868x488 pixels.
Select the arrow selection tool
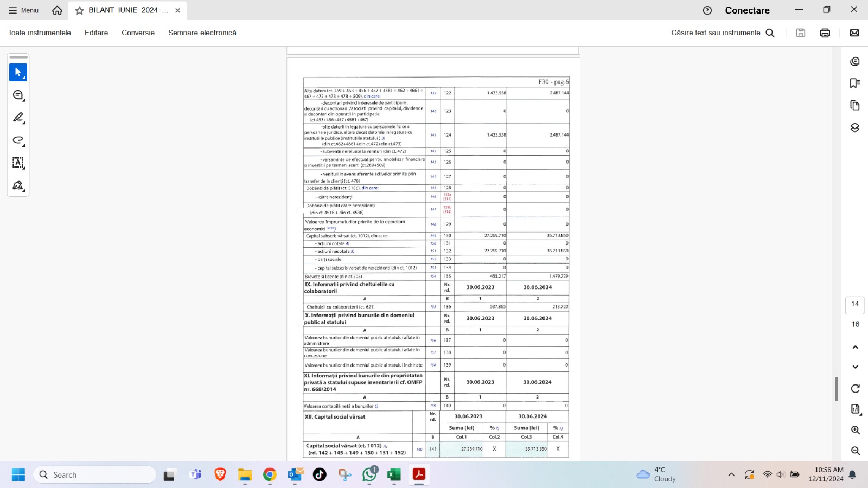18,72
